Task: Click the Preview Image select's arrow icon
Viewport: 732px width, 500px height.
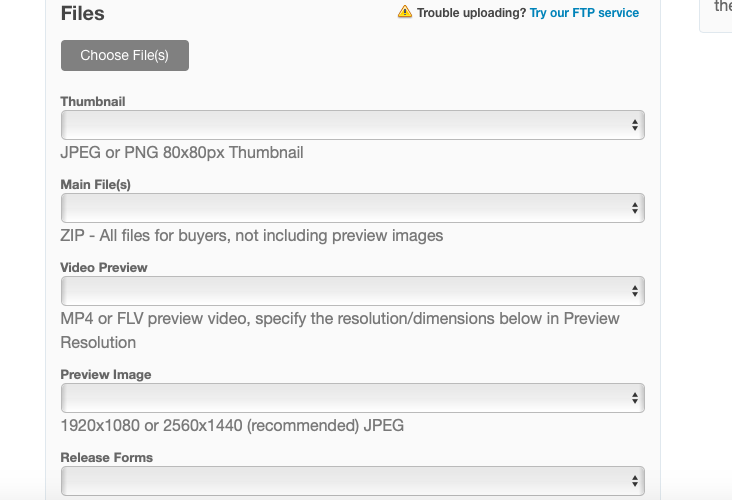Action: click(x=635, y=398)
